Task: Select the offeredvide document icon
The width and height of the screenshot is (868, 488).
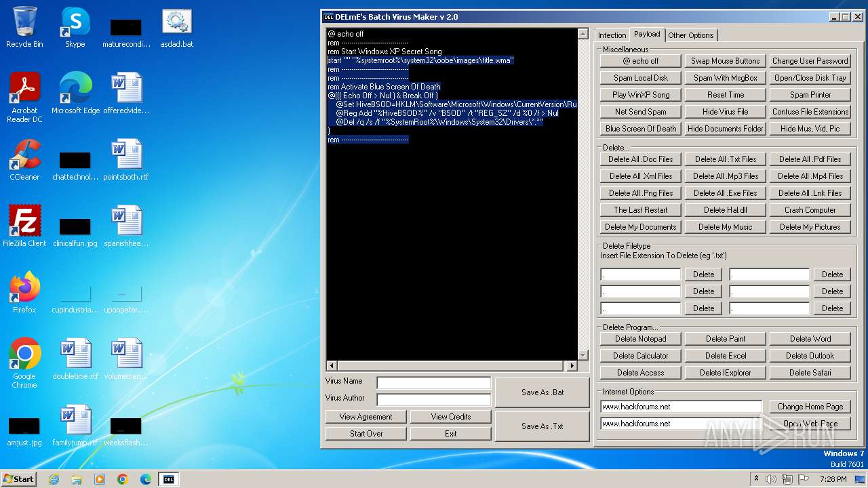Action: (126, 94)
